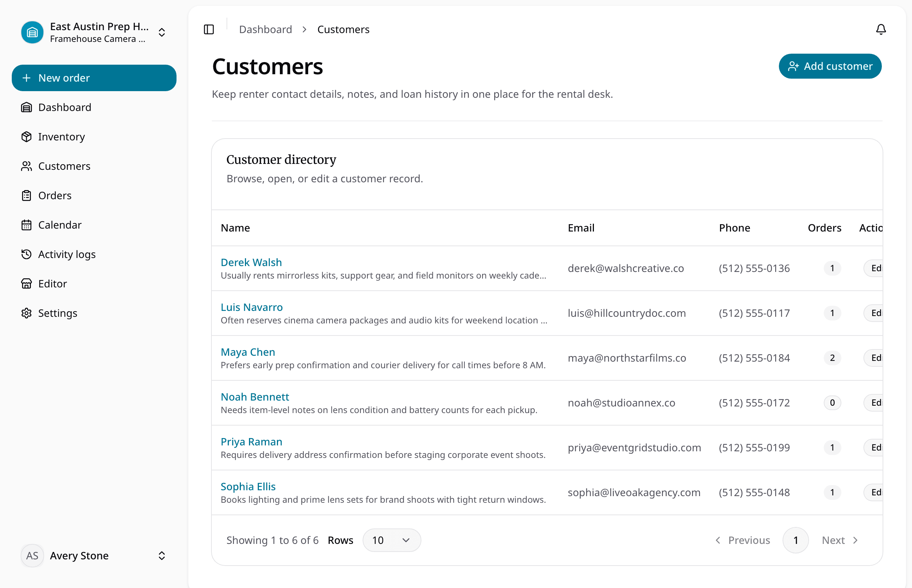Click the Customer directory heading
The height and width of the screenshot is (588, 912).
pos(281,159)
